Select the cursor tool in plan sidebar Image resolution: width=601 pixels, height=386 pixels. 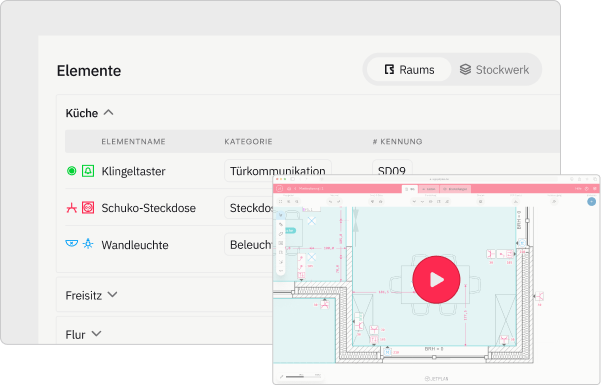pos(281,215)
